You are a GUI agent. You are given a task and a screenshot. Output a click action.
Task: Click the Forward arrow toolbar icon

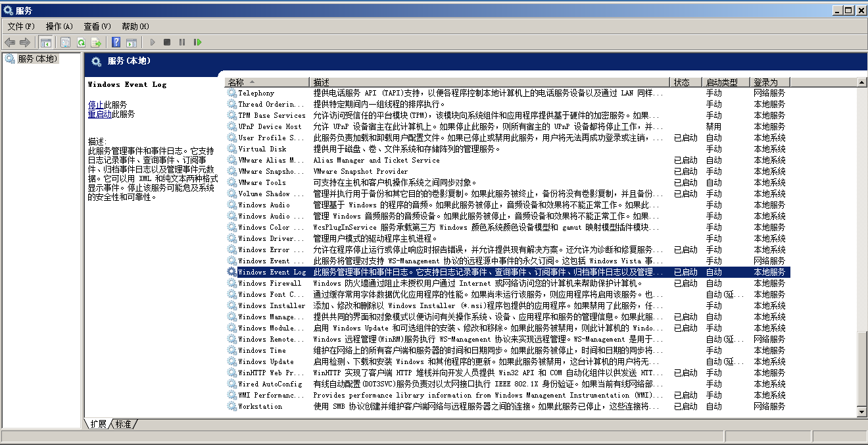coord(25,42)
